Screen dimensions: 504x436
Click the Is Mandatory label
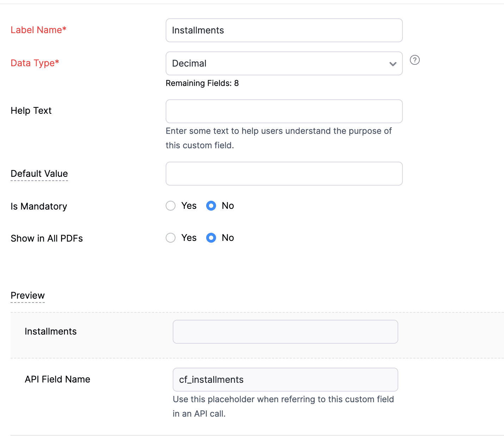(x=39, y=206)
